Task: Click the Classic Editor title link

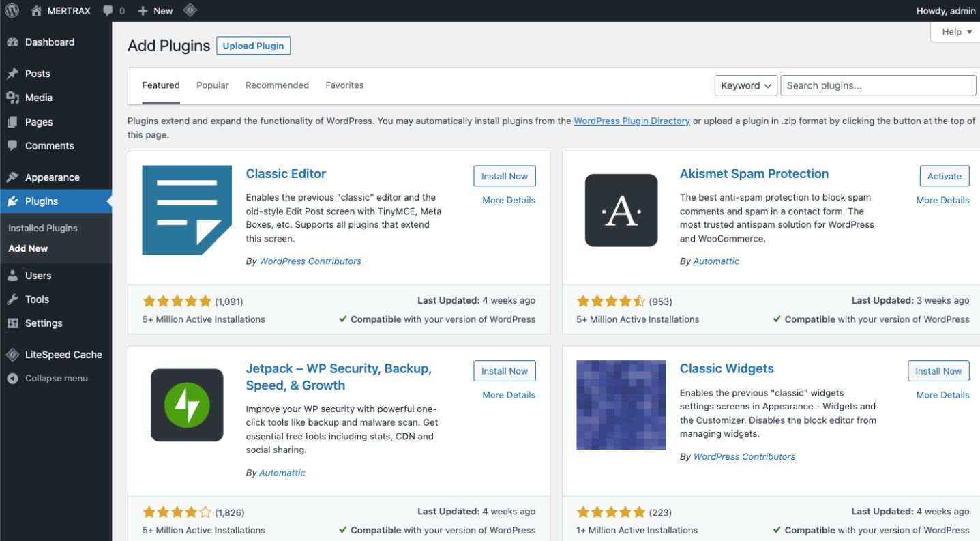Action: (286, 173)
